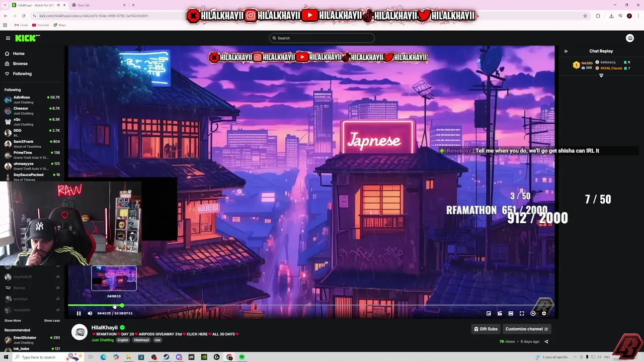
Task: Share the video via share icon
Action: (x=546, y=342)
